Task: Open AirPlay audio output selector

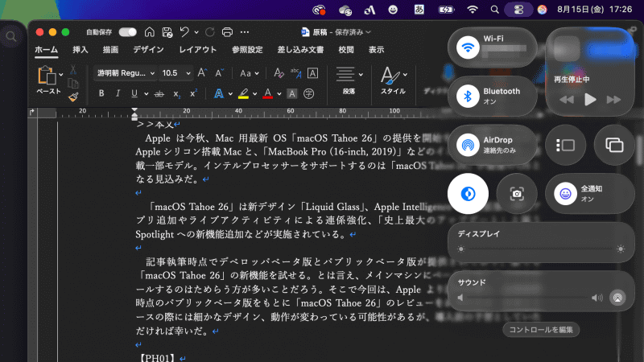Action: click(617, 298)
